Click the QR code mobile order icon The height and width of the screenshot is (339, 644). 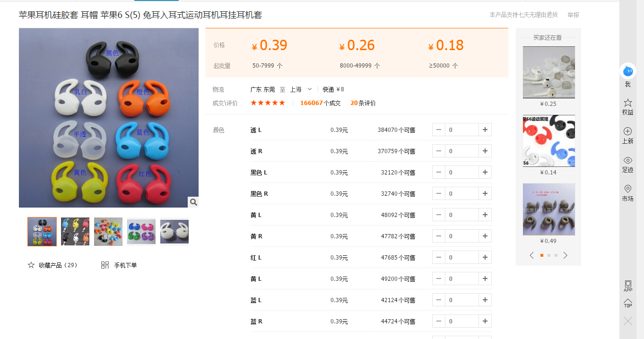point(105,265)
